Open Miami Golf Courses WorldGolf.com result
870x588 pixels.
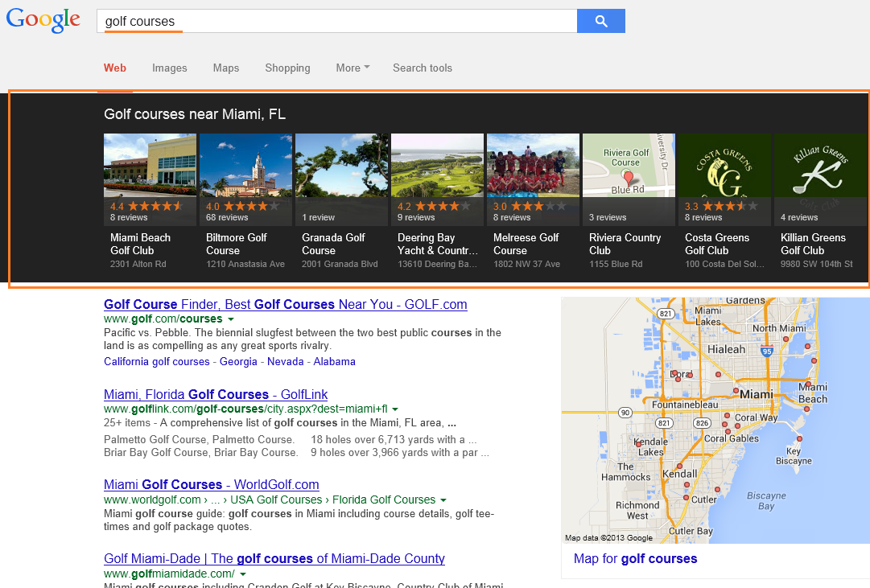pos(212,485)
